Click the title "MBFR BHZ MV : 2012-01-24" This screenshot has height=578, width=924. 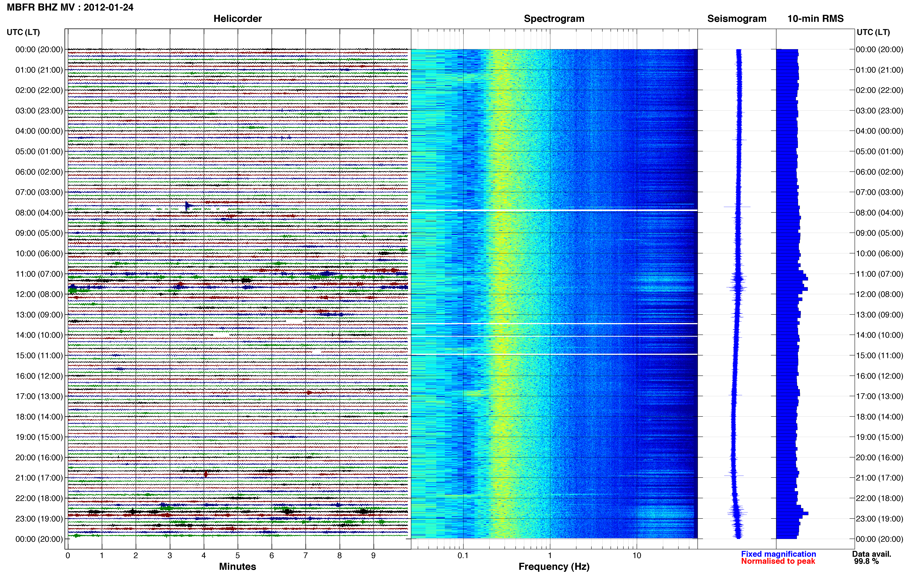click(x=70, y=7)
